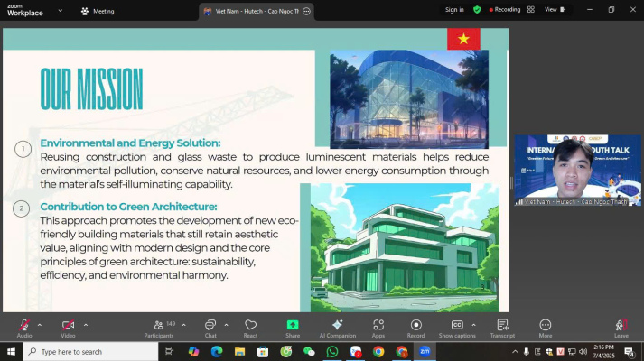Click the volume speaker tray icon
Viewport: 644px width, 361px height.
(583, 352)
